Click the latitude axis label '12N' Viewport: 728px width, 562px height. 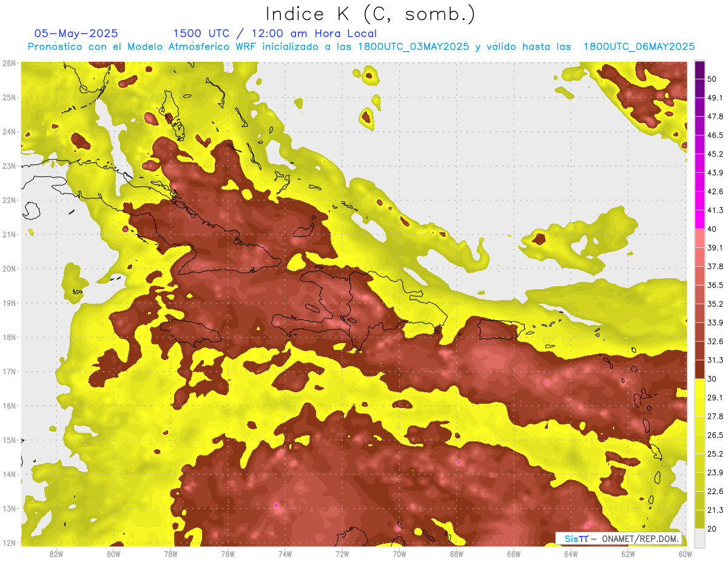coord(8,543)
